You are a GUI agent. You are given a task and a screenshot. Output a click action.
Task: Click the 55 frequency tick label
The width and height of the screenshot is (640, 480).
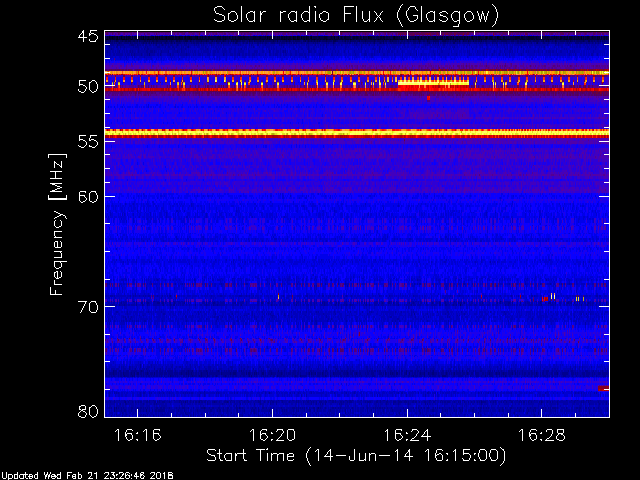coord(88,142)
